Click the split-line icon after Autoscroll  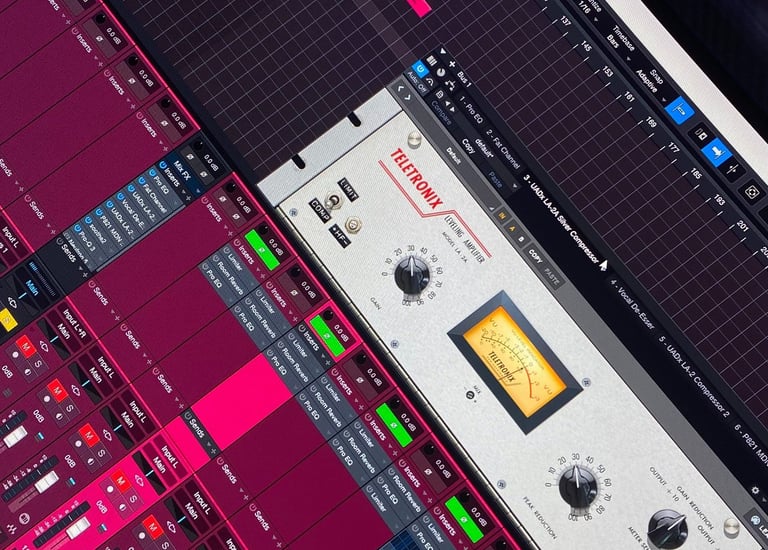733,169
